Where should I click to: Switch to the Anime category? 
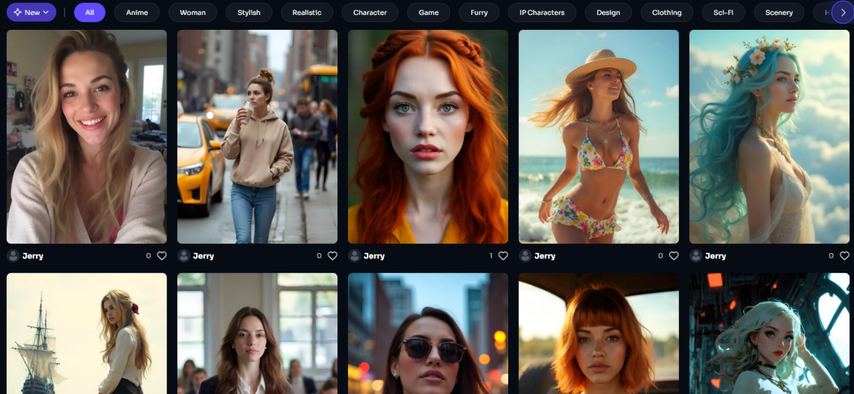pos(137,12)
